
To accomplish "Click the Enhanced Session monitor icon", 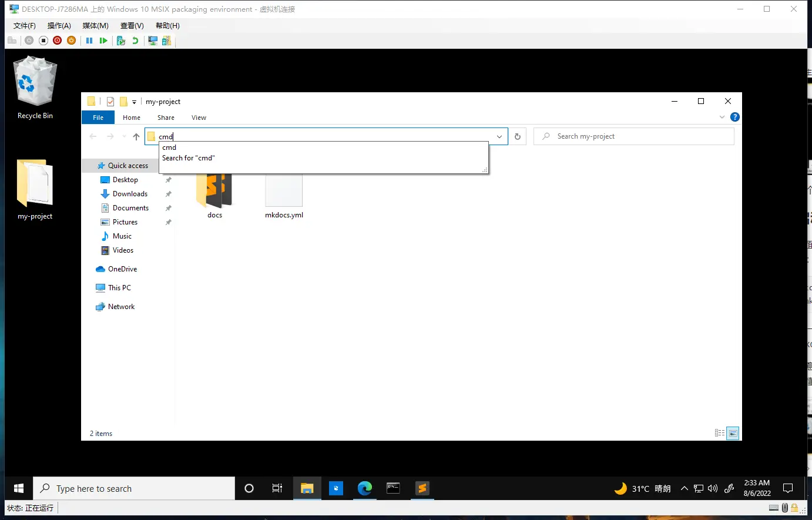I will pyautogui.click(x=153, y=41).
